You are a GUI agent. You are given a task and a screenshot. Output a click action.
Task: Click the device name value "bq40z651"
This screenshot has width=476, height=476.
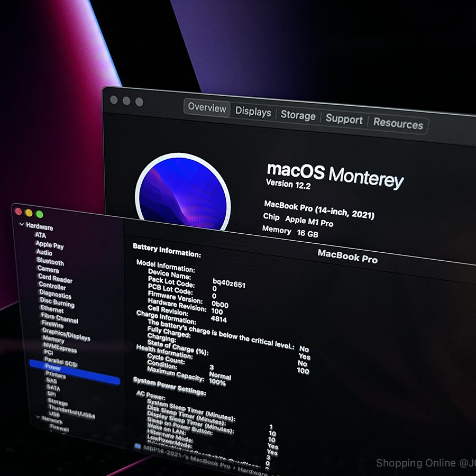tap(229, 283)
